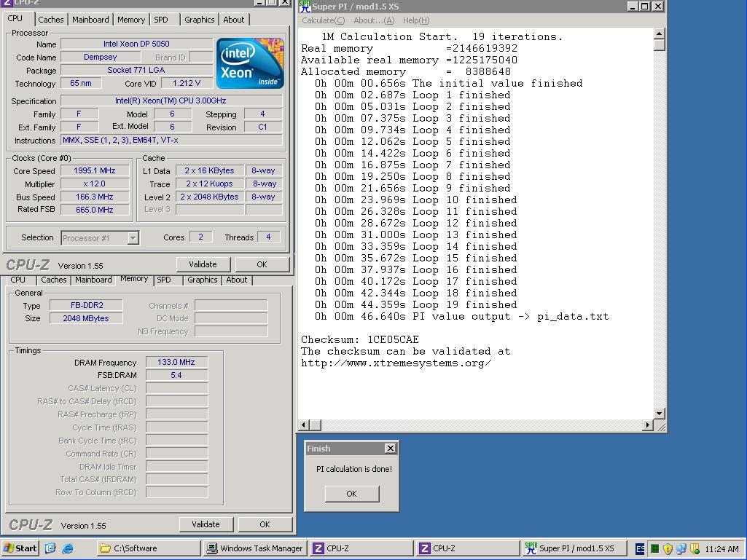Screen dimensions: 747x560
Task: Click the DRAM Frequency value 133.0 MHz
Action: 176,362
